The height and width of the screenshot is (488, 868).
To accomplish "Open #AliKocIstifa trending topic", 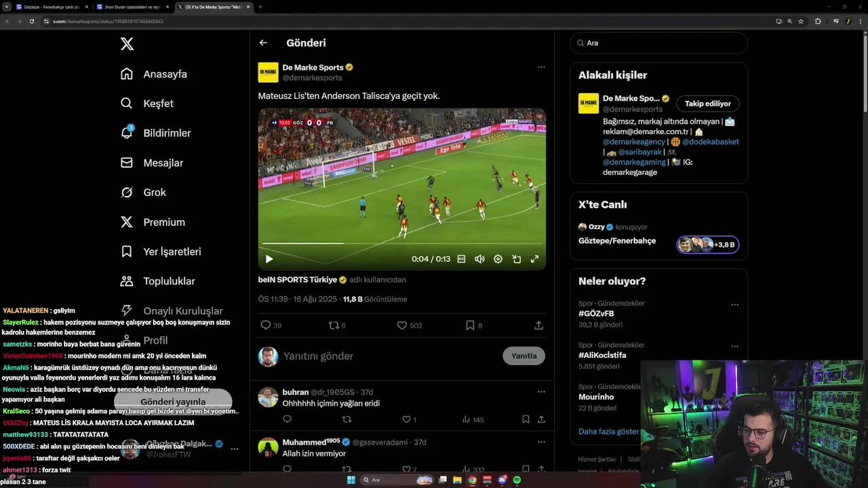I will (602, 355).
